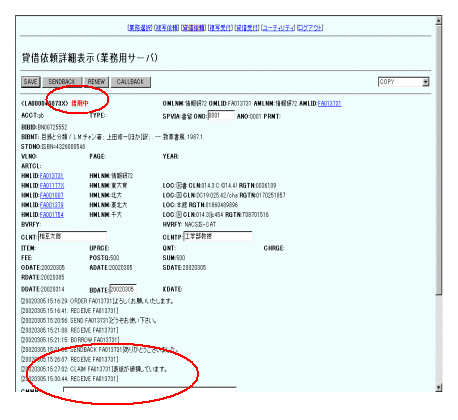Viewport: 458px width, 420px height.
Task: Open the HMLID FA01177X link
Action: (x=52, y=185)
